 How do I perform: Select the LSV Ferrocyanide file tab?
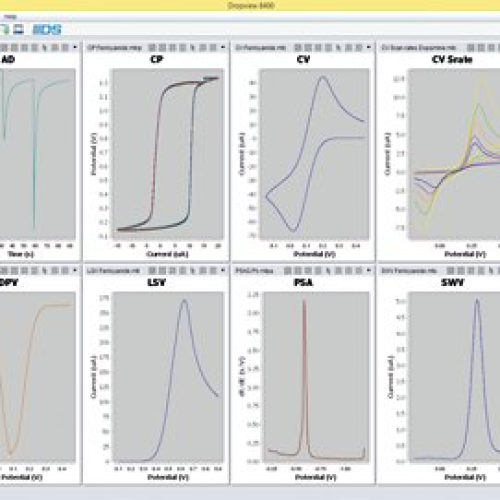click(x=113, y=271)
